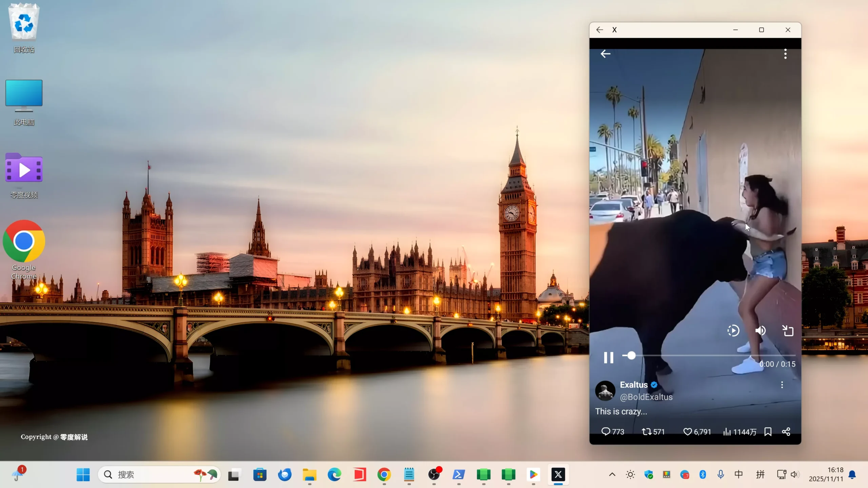This screenshot has height=488, width=868.
Task: Open @BoldExaltus handle link
Action: pyautogui.click(x=646, y=397)
